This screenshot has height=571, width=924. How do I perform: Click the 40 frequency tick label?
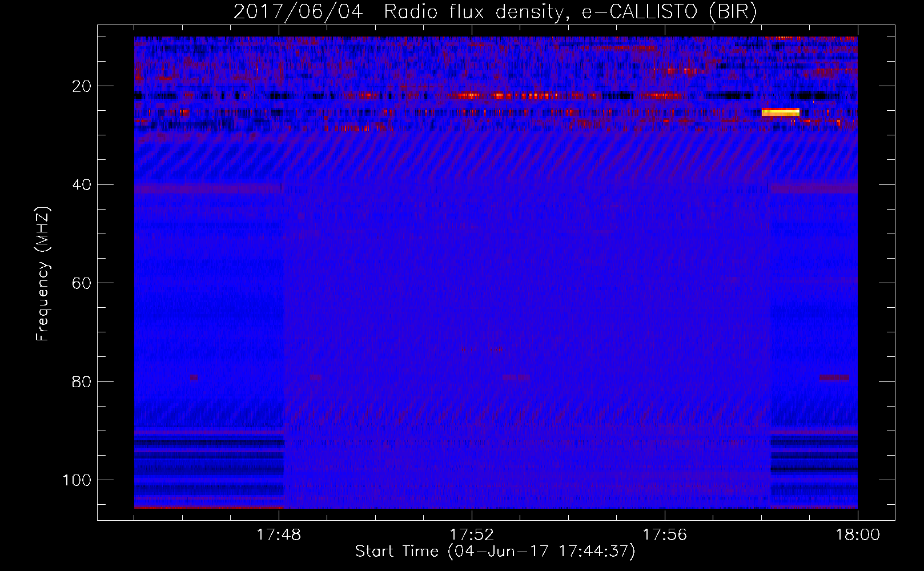click(82, 185)
